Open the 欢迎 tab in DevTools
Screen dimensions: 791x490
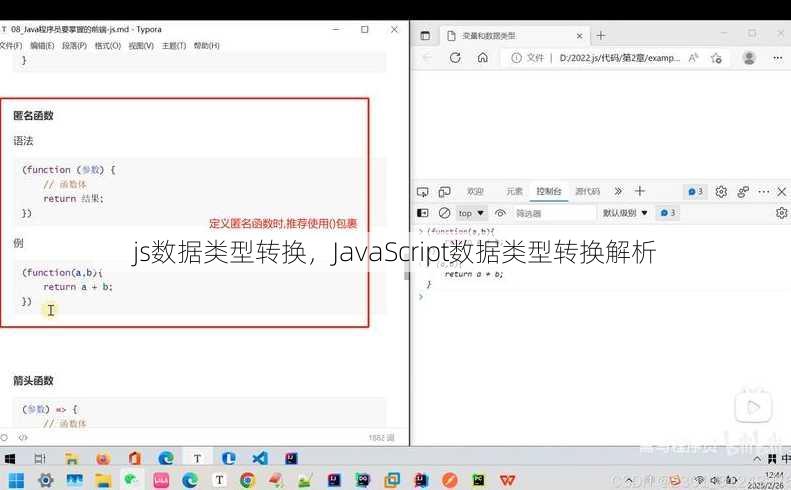(x=475, y=191)
